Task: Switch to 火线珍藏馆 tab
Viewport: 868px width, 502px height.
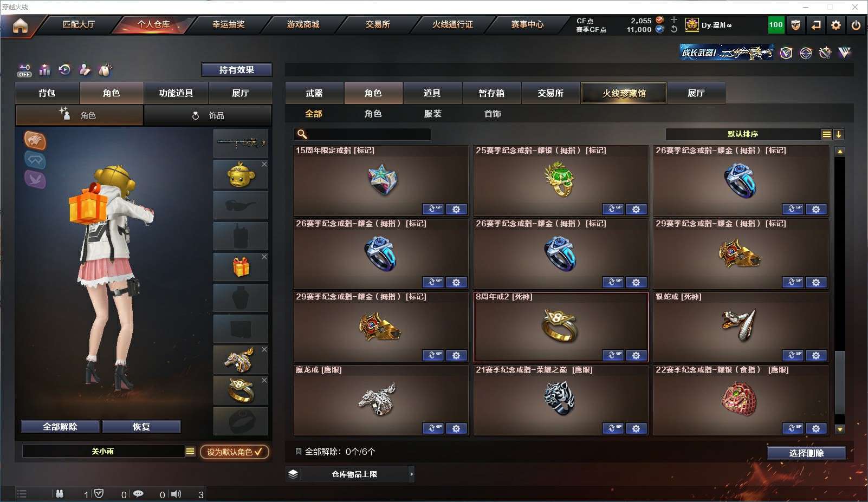Action: tap(624, 93)
